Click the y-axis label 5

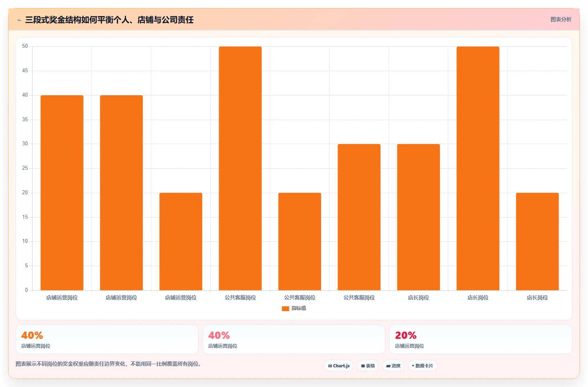pyautogui.click(x=26, y=266)
